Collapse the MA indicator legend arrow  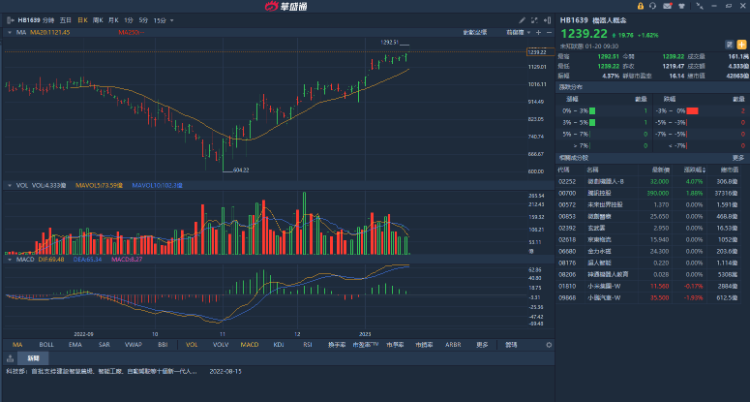pyautogui.click(x=8, y=32)
